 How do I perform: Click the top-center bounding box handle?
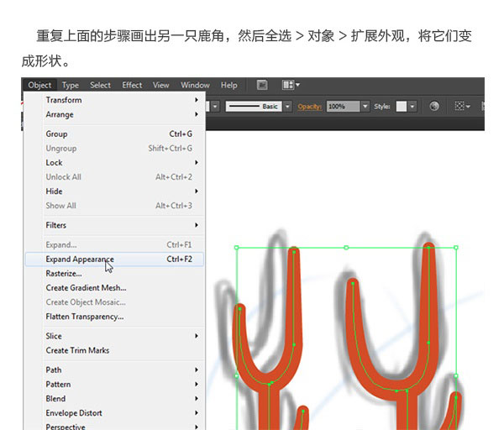click(346, 248)
